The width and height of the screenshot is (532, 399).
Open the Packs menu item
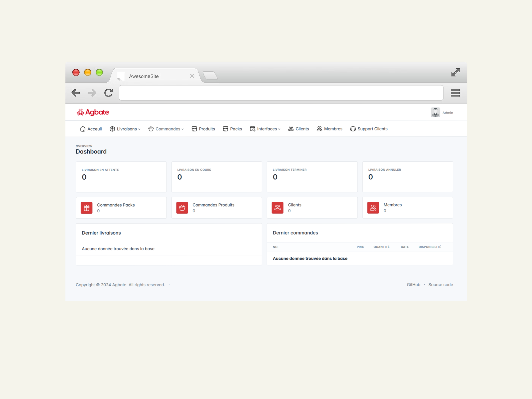click(233, 129)
